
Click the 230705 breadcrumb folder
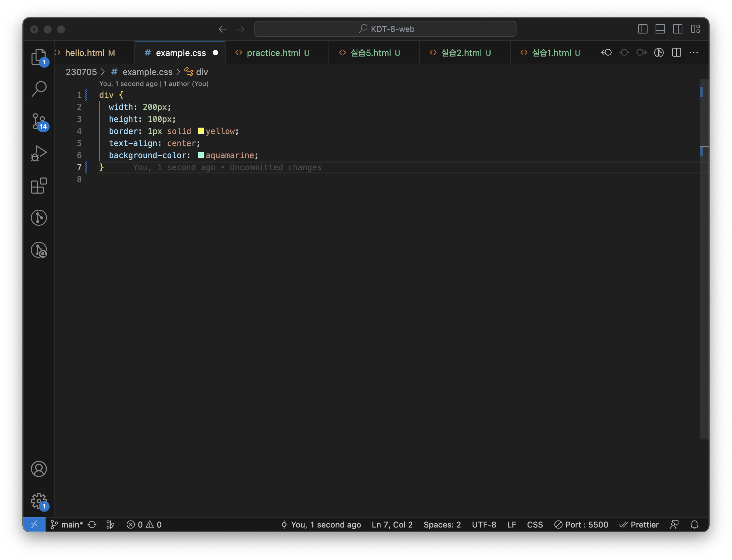pos(81,72)
